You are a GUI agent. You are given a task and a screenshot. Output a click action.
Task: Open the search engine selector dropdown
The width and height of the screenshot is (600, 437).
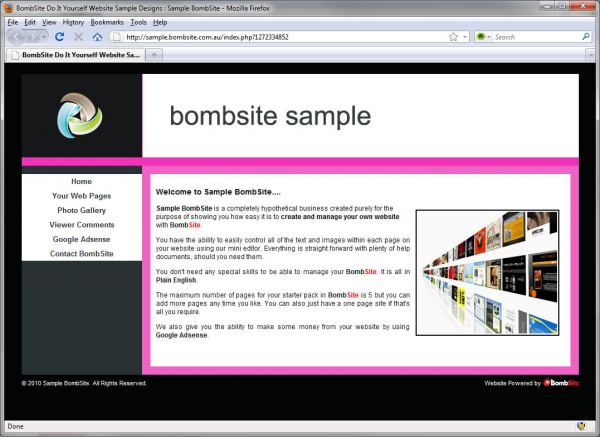pos(489,37)
